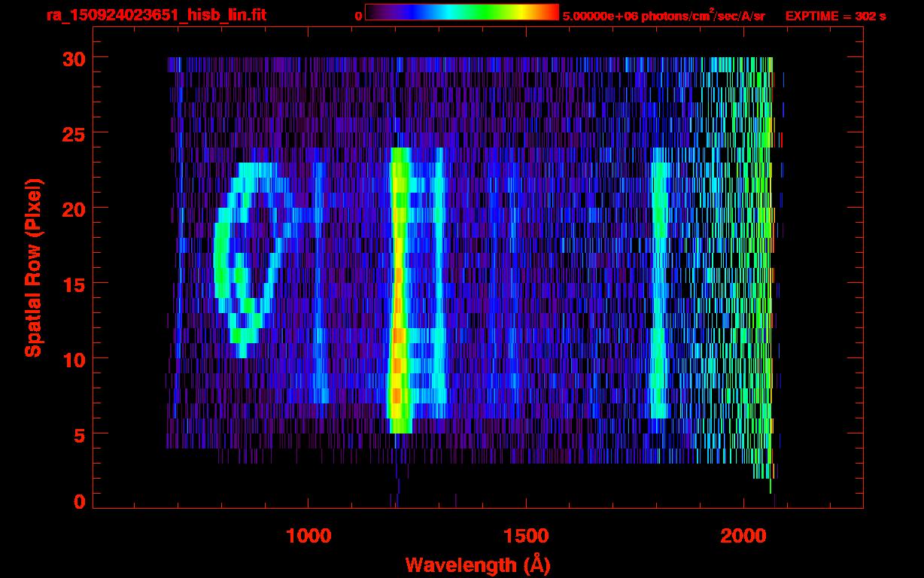Click the rainbow color scale bar
924x578 pixels.
(x=462, y=12)
